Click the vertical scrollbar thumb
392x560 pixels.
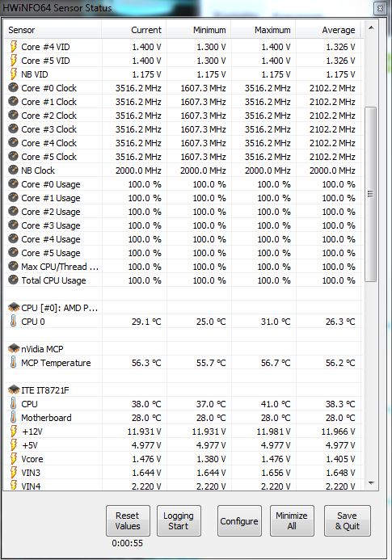click(x=370, y=194)
